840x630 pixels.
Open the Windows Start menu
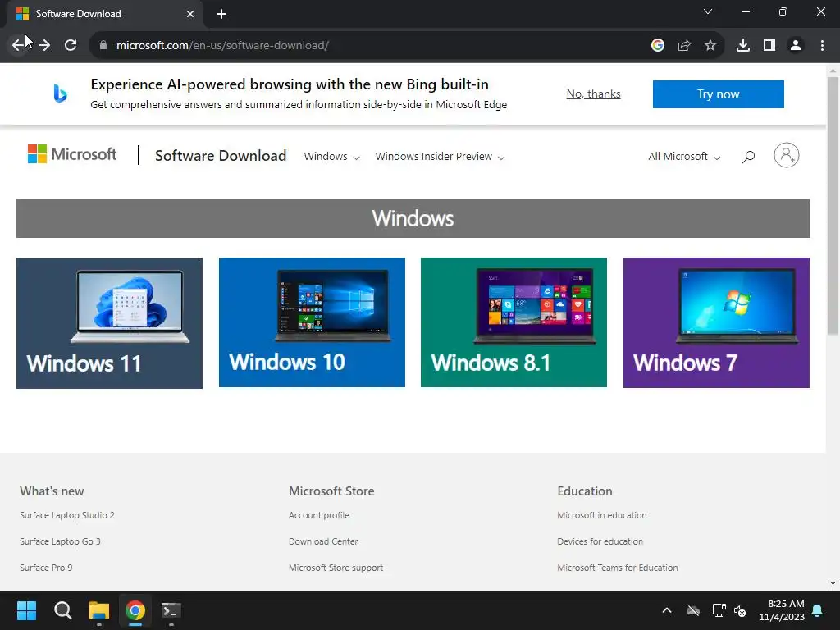pos(26,610)
